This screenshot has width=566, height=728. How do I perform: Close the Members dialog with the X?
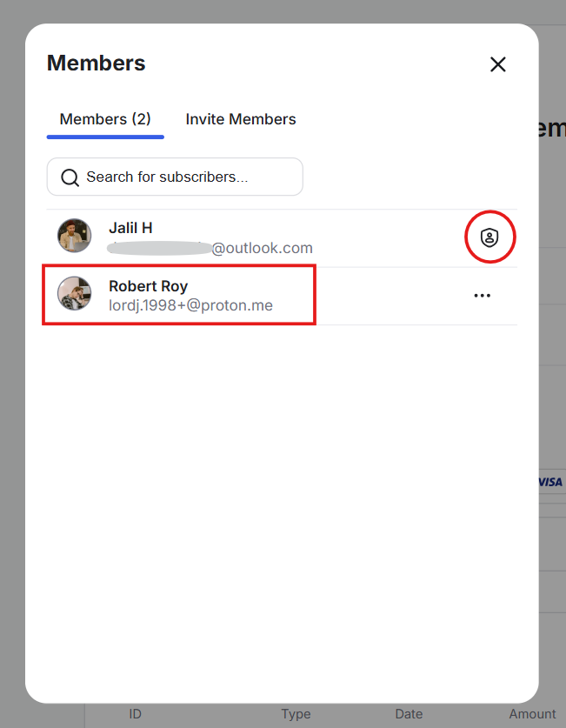click(497, 64)
